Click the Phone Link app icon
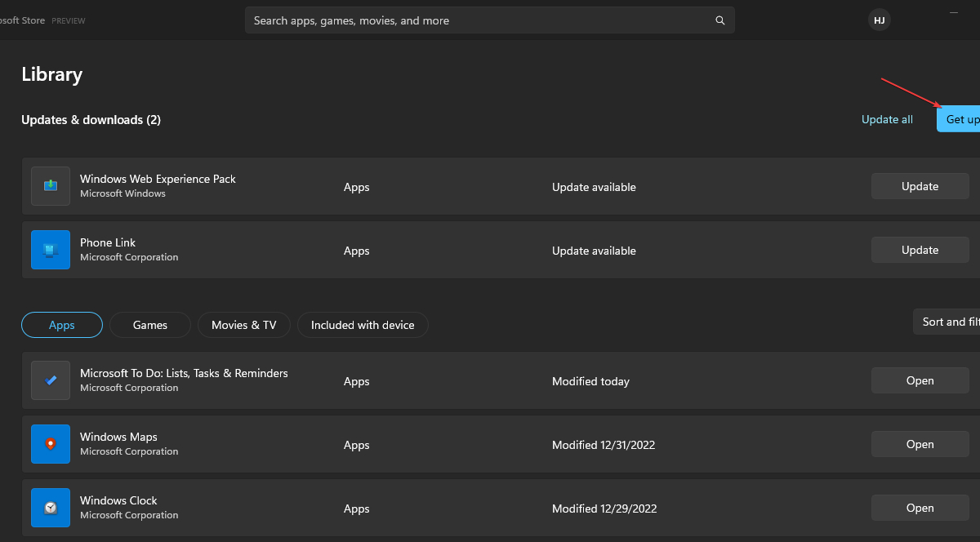Image resolution: width=980 pixels, height=542 pixels. [50, 249]
